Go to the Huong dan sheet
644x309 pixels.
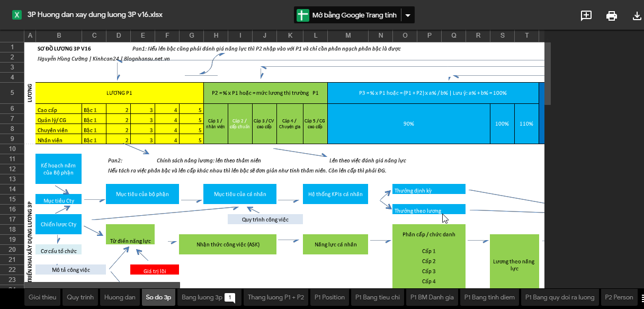point(120,297)
